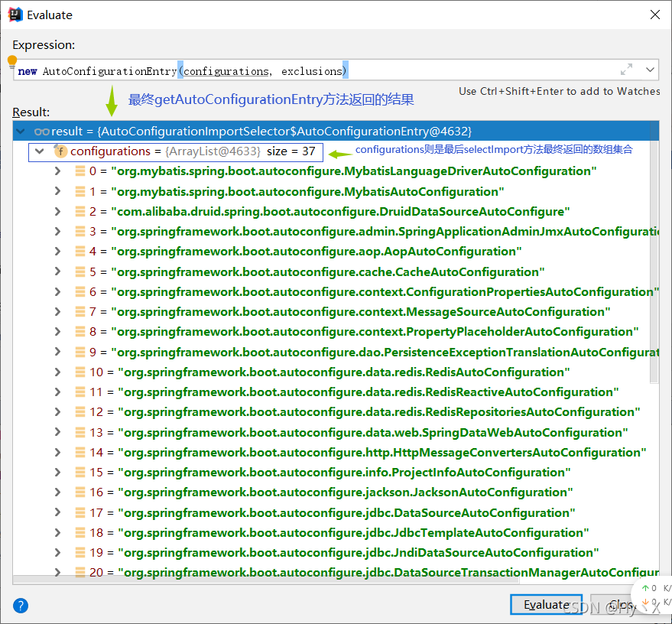Click the watch glasses icon beside result

[x=41, y=131]
